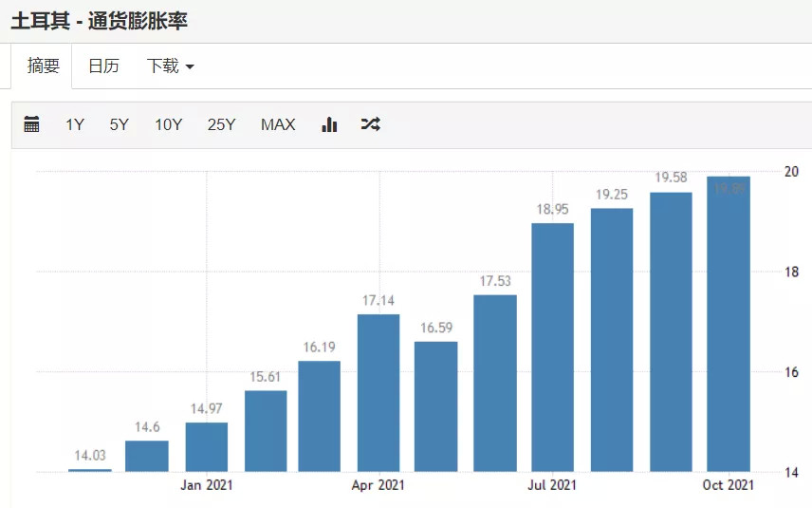Click the 16.19 bar
Viewport: 812px width, 508px height.
point(319,416)
